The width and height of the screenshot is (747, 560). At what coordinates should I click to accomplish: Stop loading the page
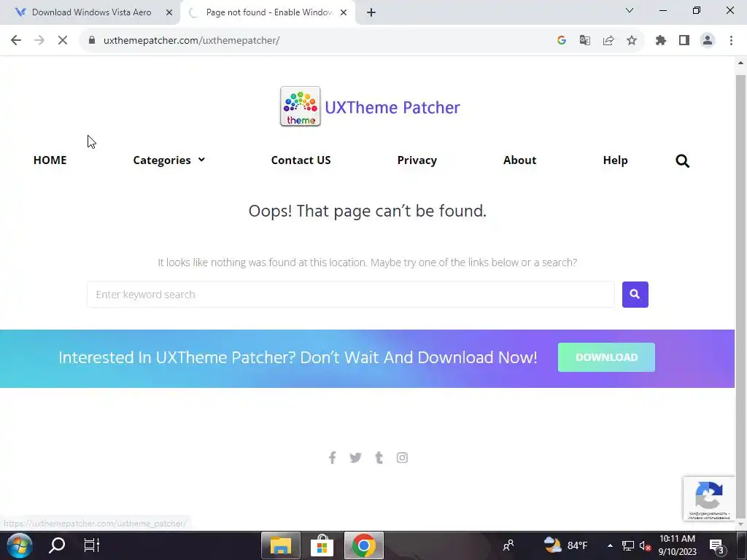pos(63,41)
